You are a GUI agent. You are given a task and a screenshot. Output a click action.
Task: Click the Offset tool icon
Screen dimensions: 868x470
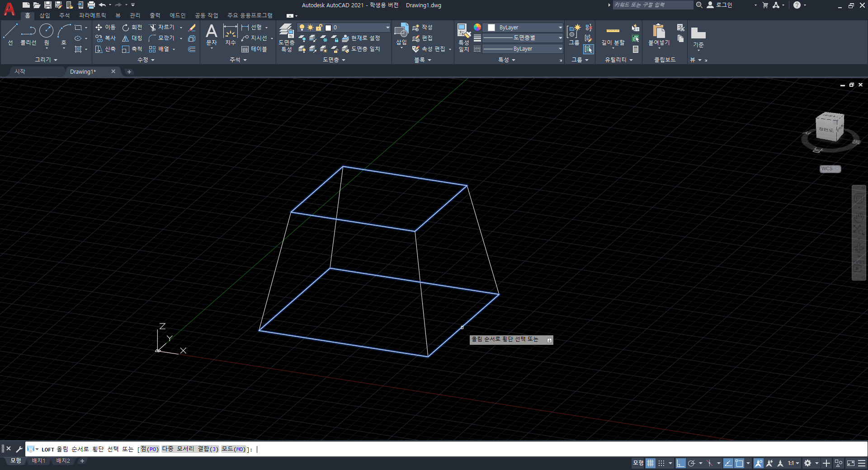click(x=192, y=49)
